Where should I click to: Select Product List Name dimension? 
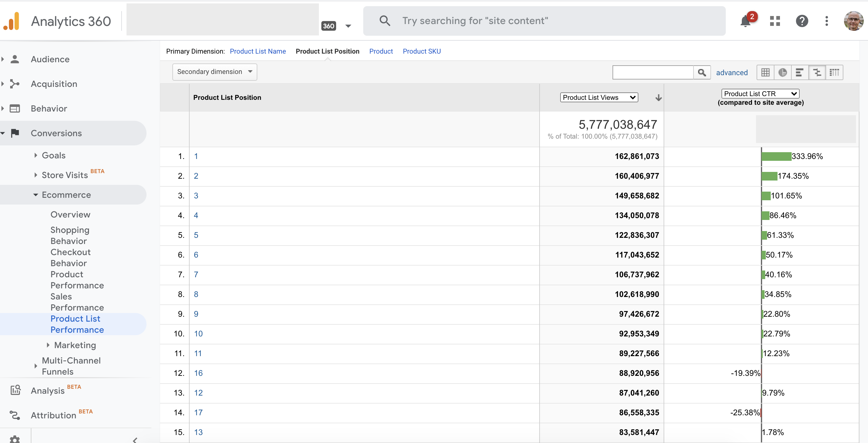click(258, 51)
